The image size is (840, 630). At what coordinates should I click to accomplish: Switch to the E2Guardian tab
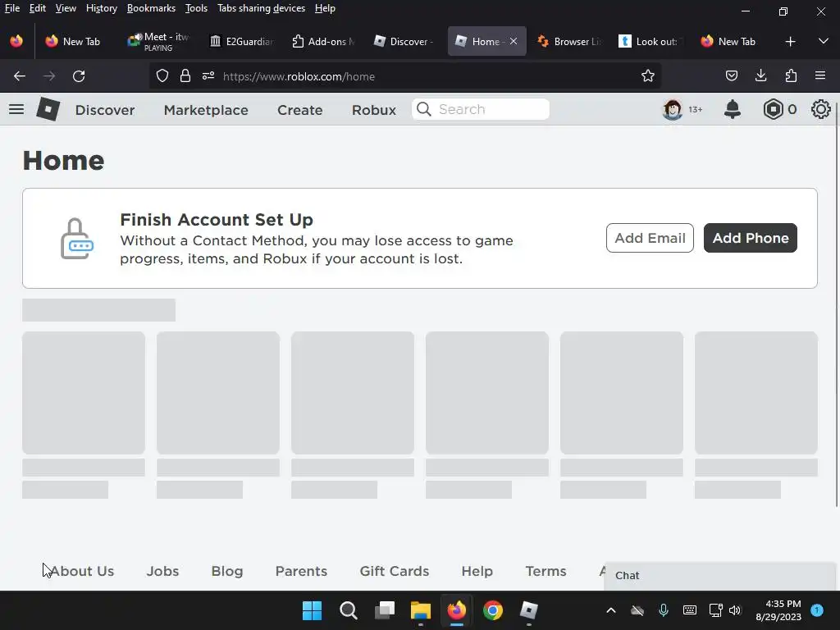242,41
